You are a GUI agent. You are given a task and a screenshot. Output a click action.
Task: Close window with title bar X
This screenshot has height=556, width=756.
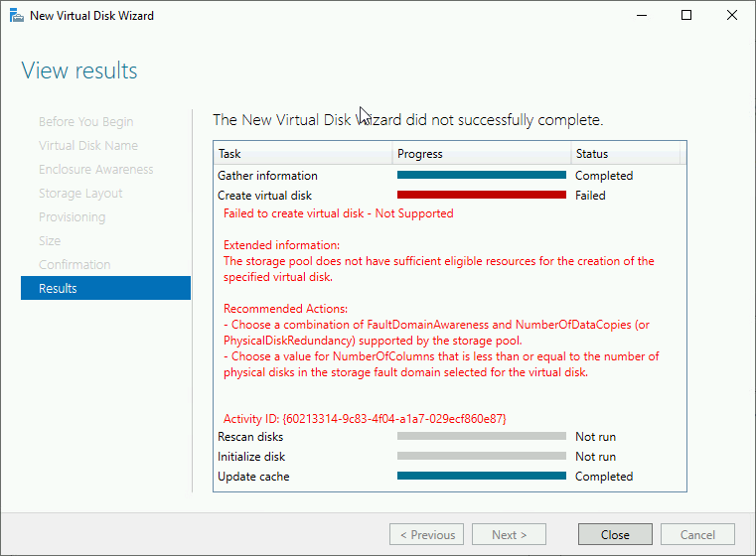tap(731, 16)
